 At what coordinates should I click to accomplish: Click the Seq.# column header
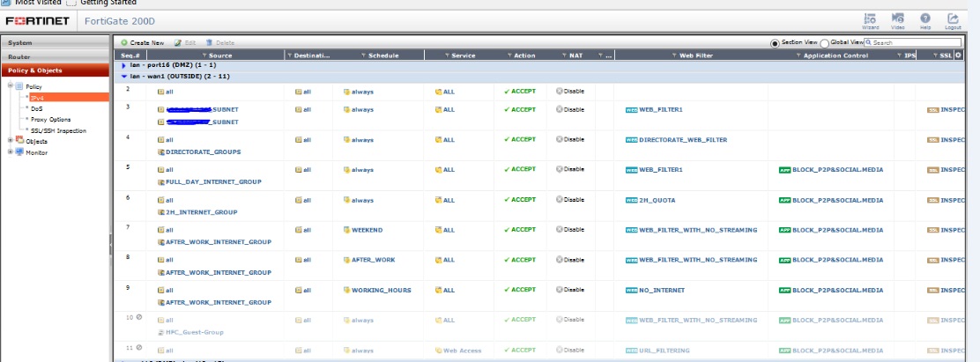pyautogui.click(x=130, y=55)
